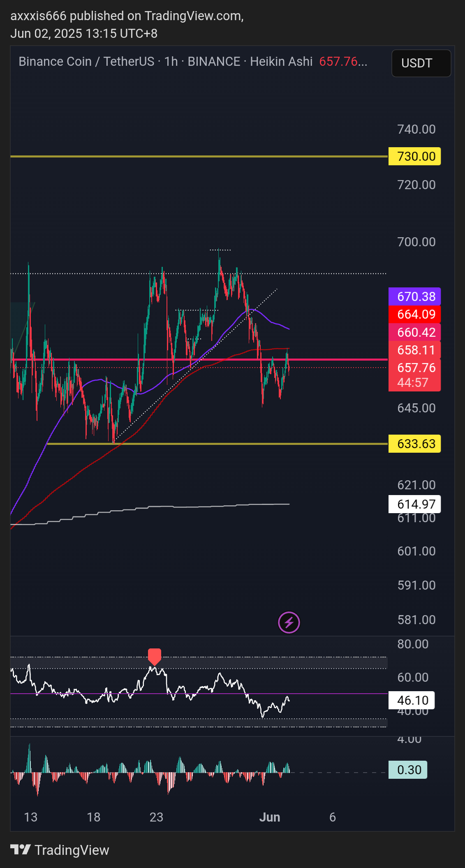Select the 633.63 yellow price label

[x=414, y=444]
